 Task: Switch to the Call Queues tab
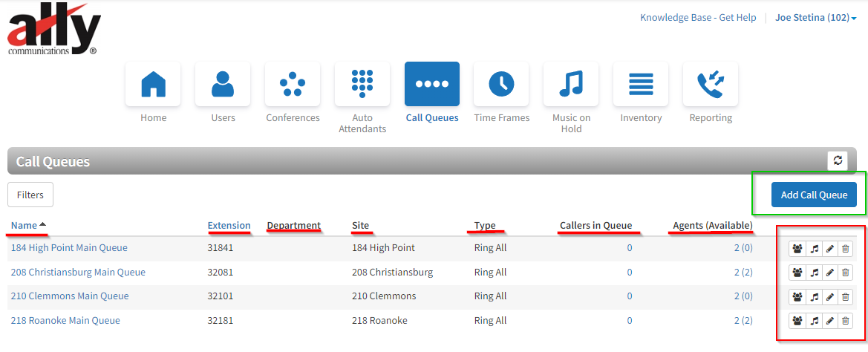coord(432,84)
